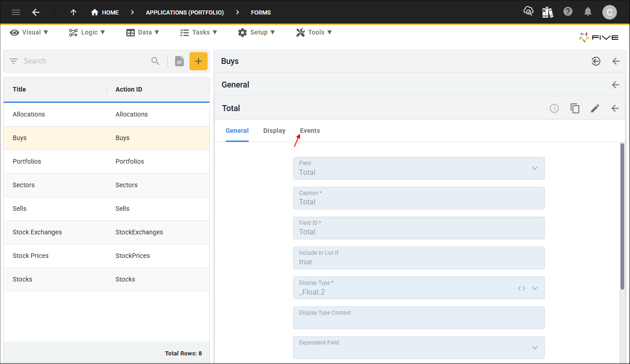630x364 pixels.
Task: Switch to the Events tab
Action: pyautogui.click(x=310, y=131)
